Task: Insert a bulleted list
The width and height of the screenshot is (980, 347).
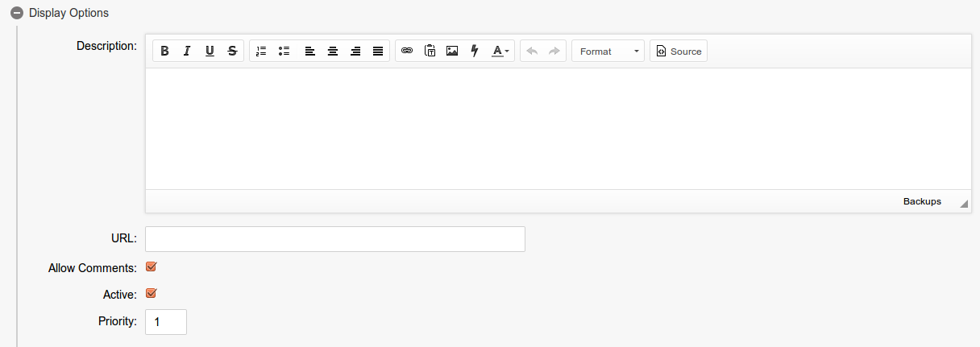Action: [284, 52]
